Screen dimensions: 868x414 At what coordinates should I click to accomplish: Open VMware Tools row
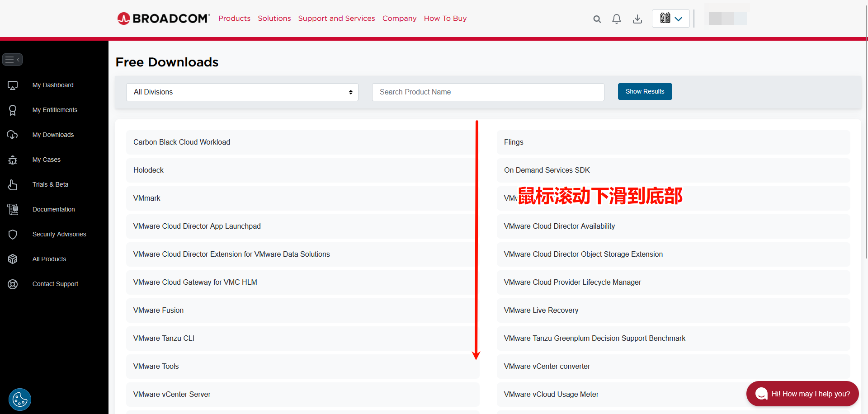click(302, 367)
